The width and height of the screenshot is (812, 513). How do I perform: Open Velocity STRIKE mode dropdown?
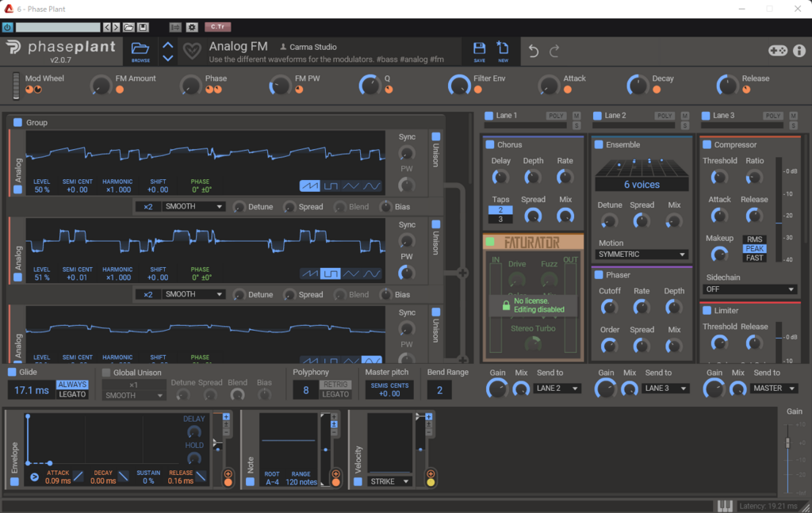(389, 481)
